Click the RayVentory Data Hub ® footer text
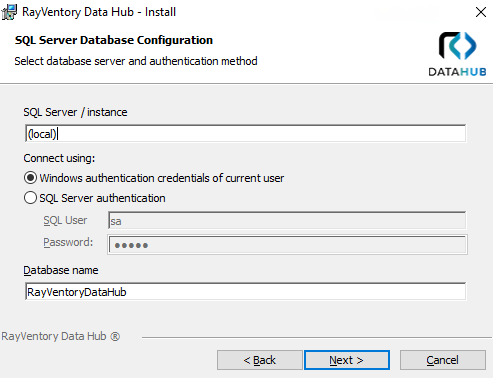 (x=61, y=336)
